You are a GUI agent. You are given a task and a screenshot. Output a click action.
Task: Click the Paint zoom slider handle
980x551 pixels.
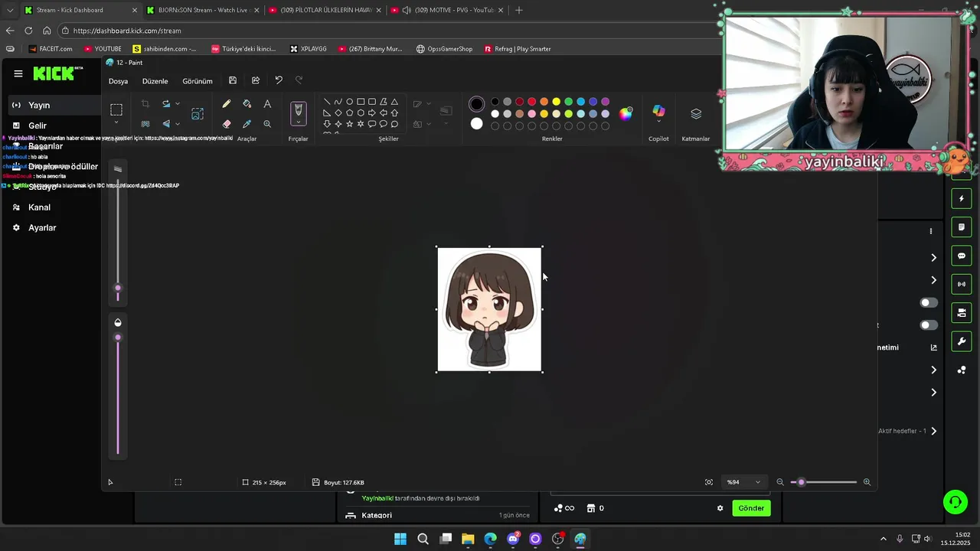pos(802,482)
